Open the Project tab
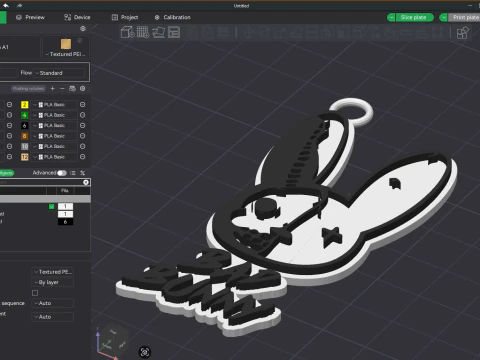Screen dimensions: 480x360 [x=125, y=17]
